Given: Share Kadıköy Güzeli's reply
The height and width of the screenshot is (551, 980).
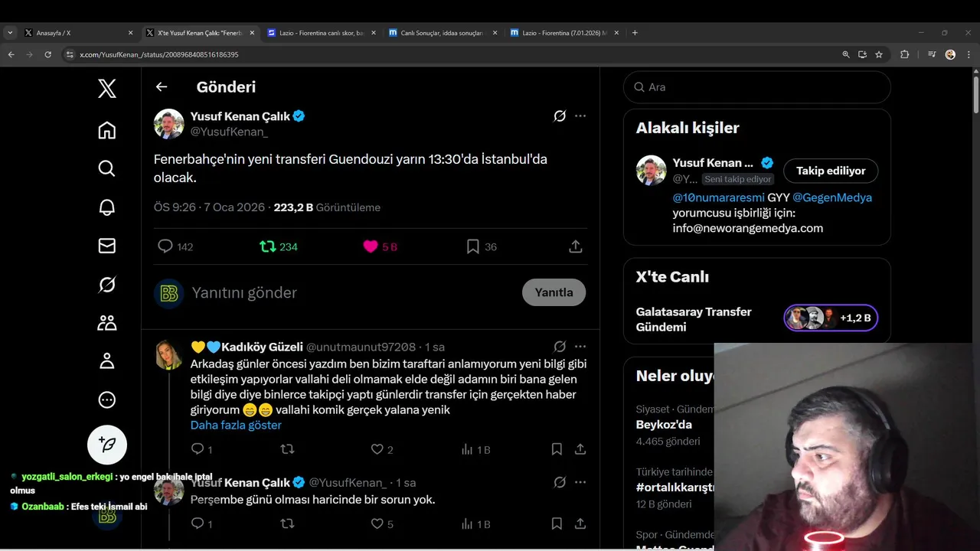Looking at the screenshot, I should coord(580,449).
